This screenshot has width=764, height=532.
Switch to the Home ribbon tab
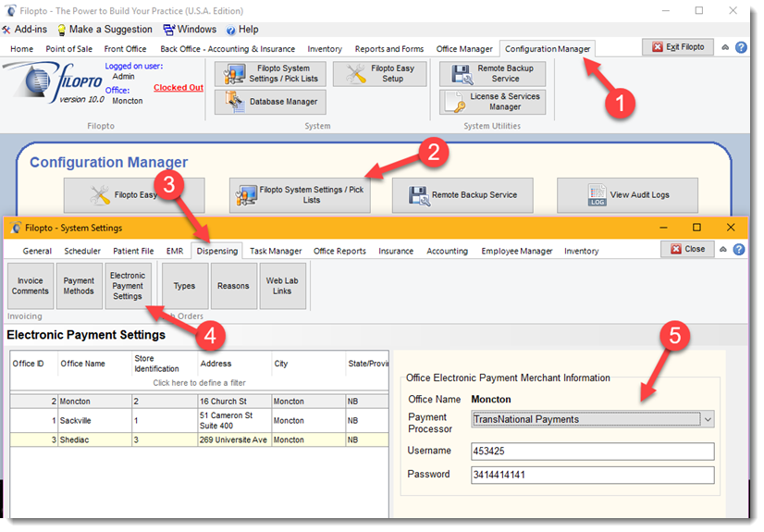[22, 49]
